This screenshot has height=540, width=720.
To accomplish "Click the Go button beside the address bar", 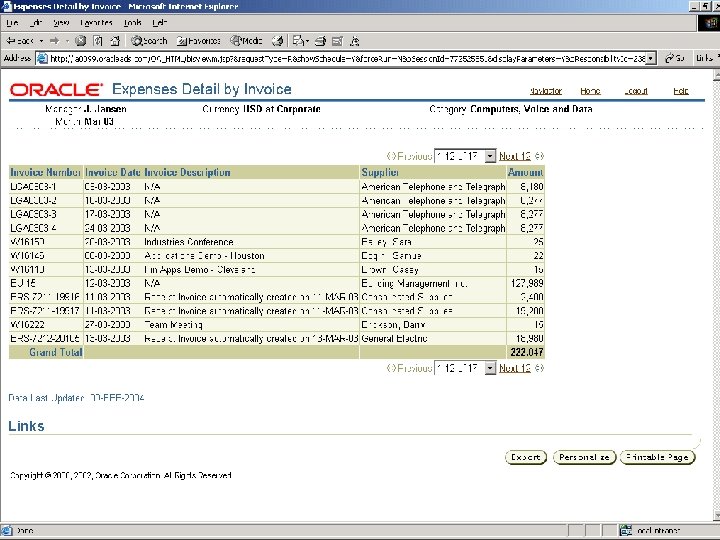I will (x=675, y=58).
